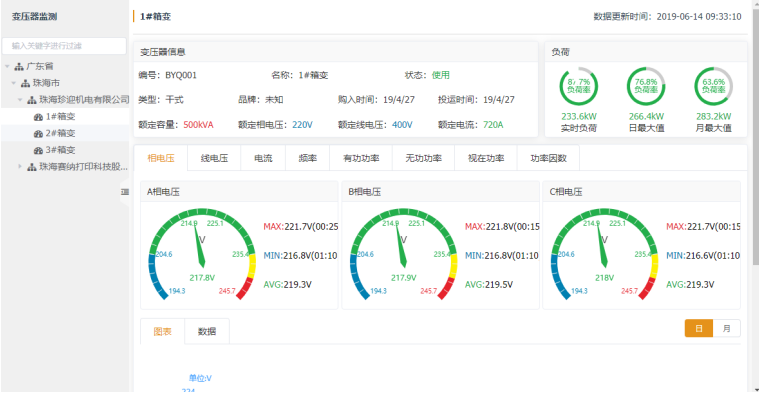Image resolution: width=759 pixels, height=394 pixels.
Task: Switch to the 功率因数 tab
Action: coord(548,158)
